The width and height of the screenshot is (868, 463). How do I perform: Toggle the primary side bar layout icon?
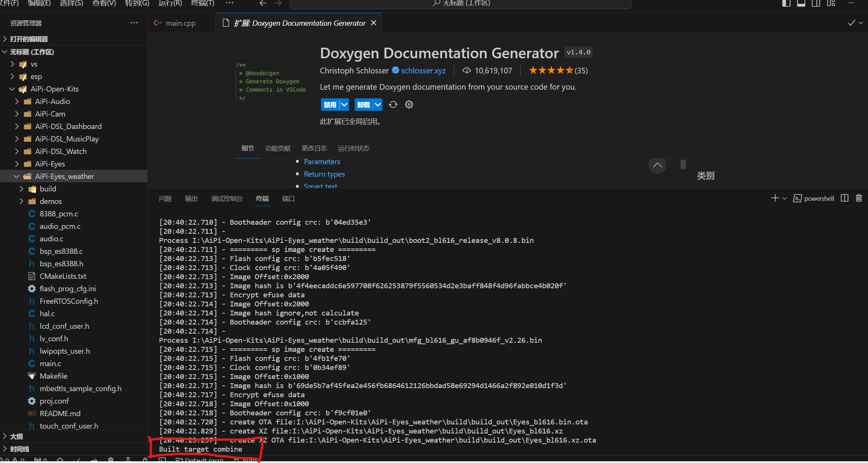(786, 3)
